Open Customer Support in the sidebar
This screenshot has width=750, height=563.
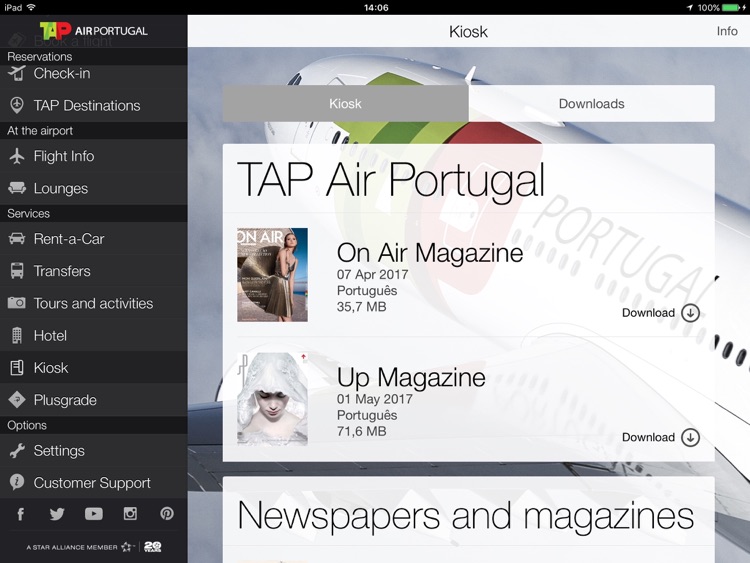click(94, 483)
